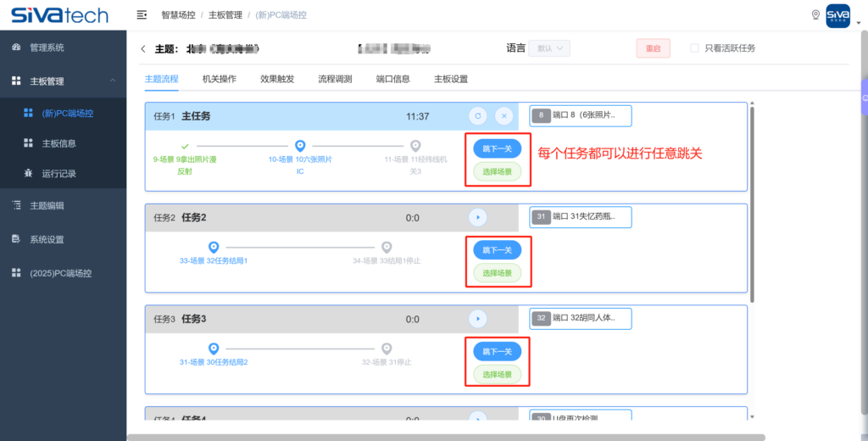
Task: Click the SIVA avatar icon at top right
Action: (x=837, y=15)
